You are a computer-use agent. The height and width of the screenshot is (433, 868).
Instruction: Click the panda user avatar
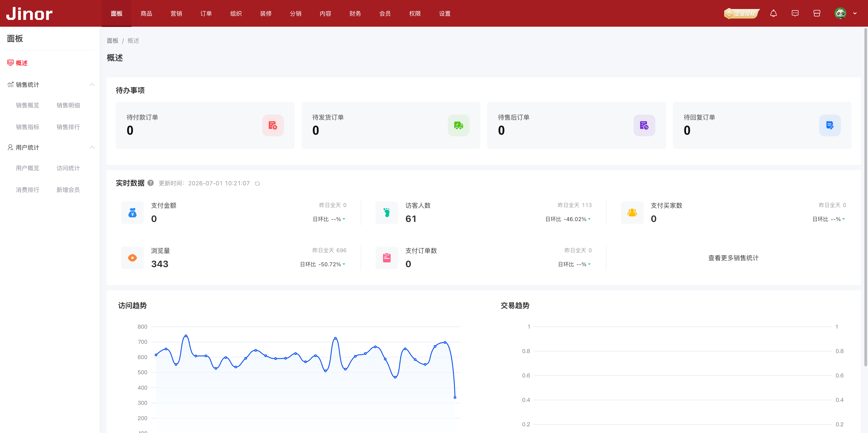[x=840, y=14]
